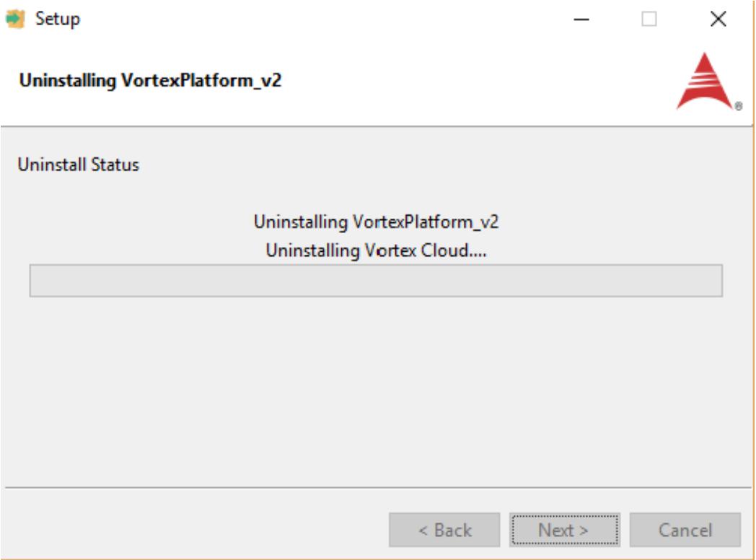Click the registered trademark symbol beside logo
The width and height of the screenshot is (756, 560).
738,106
